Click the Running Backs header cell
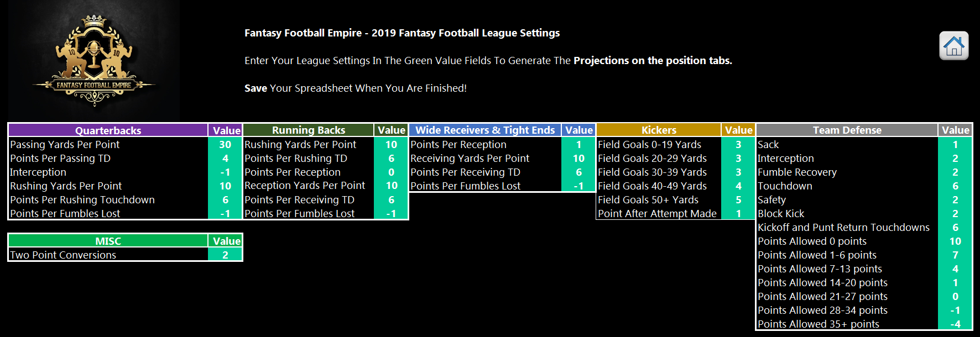980x337 pixels. tap(309, 130)
